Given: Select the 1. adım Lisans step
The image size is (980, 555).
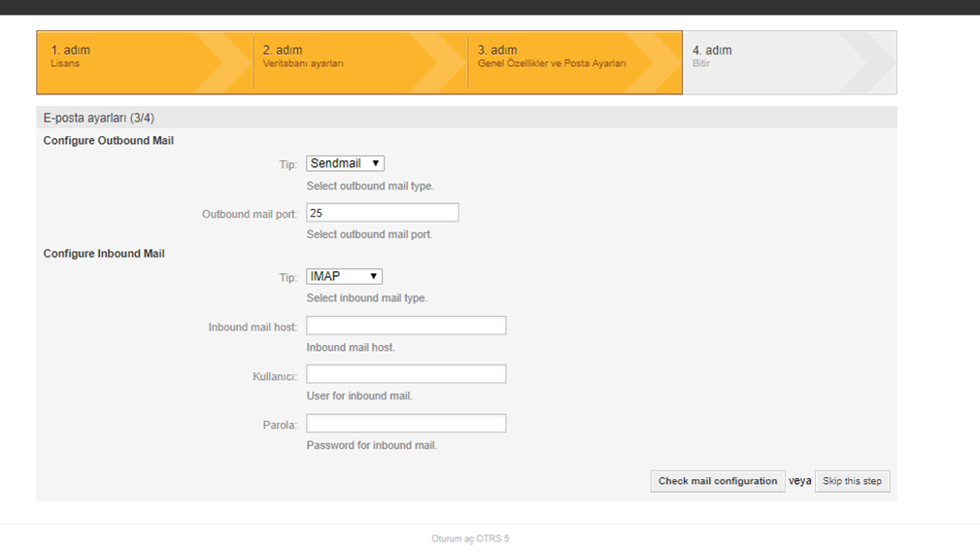Looking at the screenshot, I should click(145, 62).
